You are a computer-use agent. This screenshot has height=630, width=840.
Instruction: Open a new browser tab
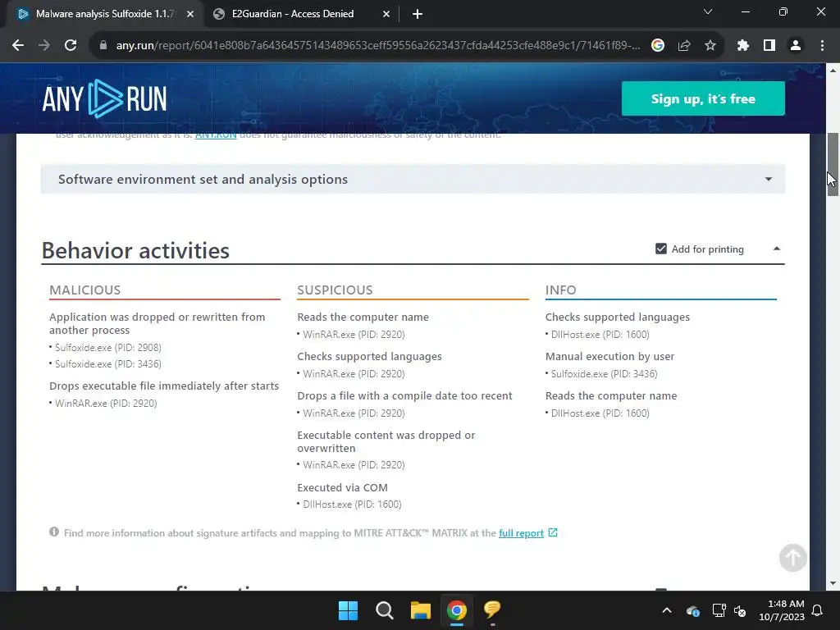[x=418, y=14]
